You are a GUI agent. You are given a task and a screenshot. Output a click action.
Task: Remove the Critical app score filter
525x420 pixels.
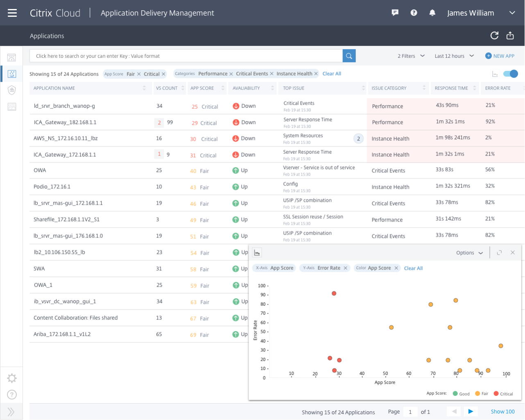[x=163, y=74]
